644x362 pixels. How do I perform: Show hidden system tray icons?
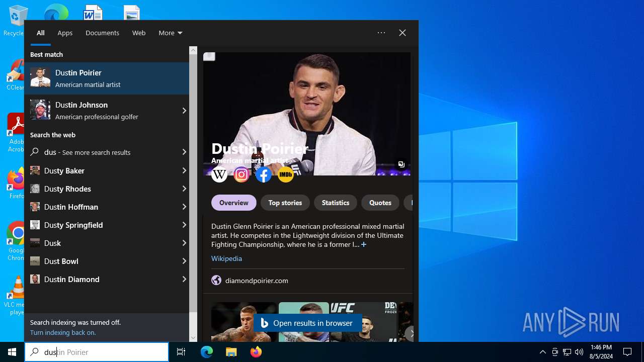[542, 352]
